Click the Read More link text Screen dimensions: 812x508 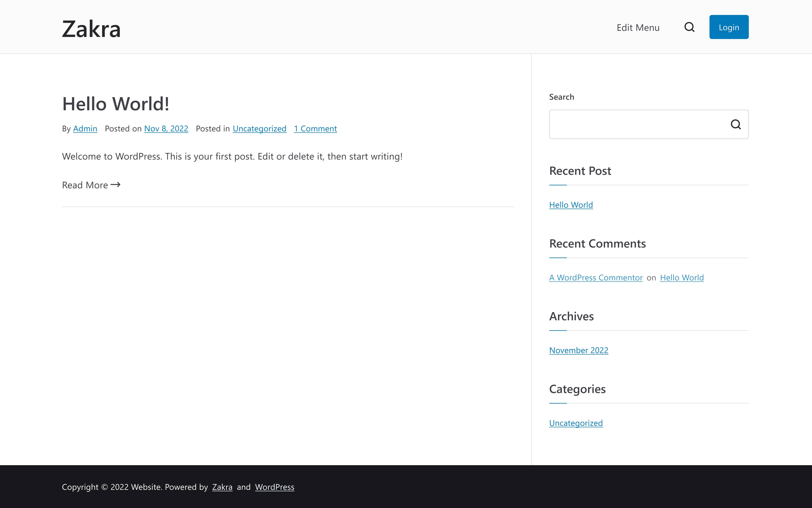click(x=85, y=185)
